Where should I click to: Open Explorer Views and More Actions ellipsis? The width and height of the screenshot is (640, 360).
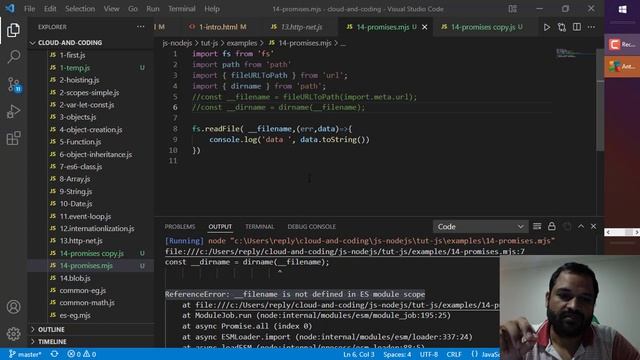tap(140, 27)
